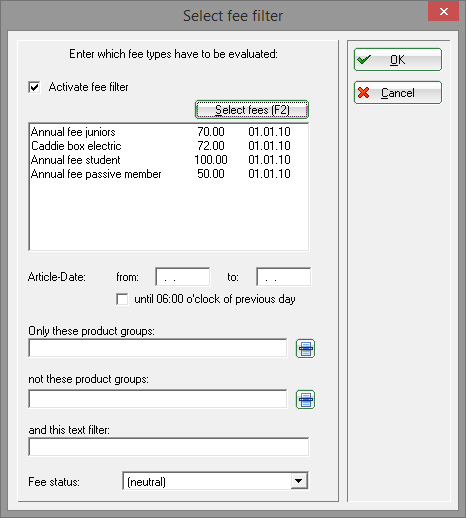
Task: Enable until 06:00 o'clock of previous day
Action: point(122,299)
